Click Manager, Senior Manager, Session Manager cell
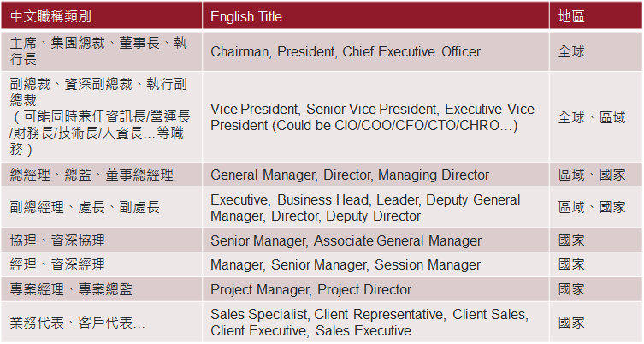The image size is (644, 344). (x=339, y=264)
